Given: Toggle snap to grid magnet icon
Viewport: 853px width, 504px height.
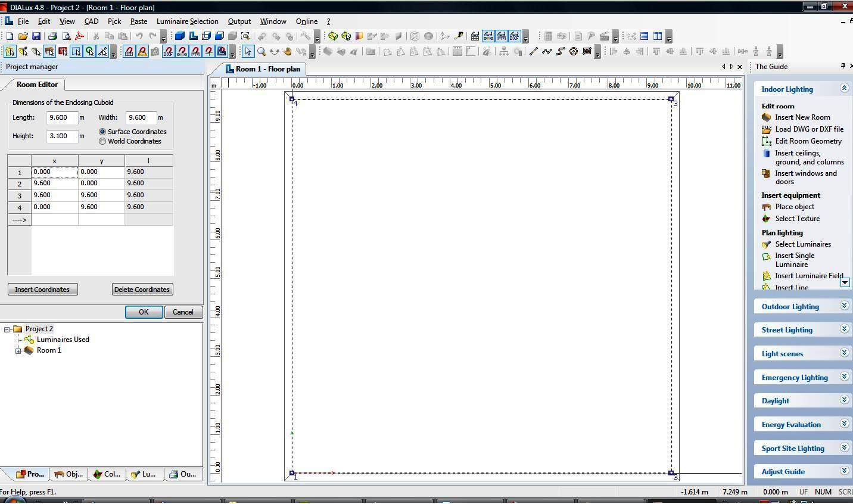Looking at the screenshot, I should pyautogui.click(x=129, y=51).
